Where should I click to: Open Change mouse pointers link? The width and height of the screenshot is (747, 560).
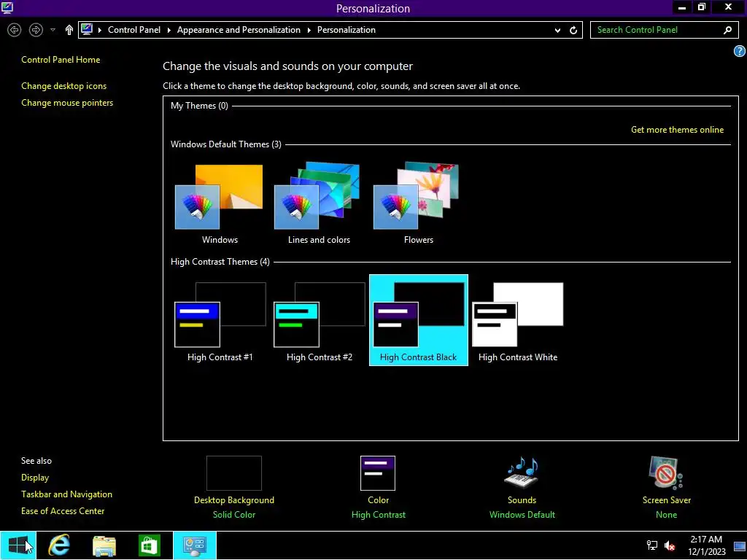click(x=67, y=103)
